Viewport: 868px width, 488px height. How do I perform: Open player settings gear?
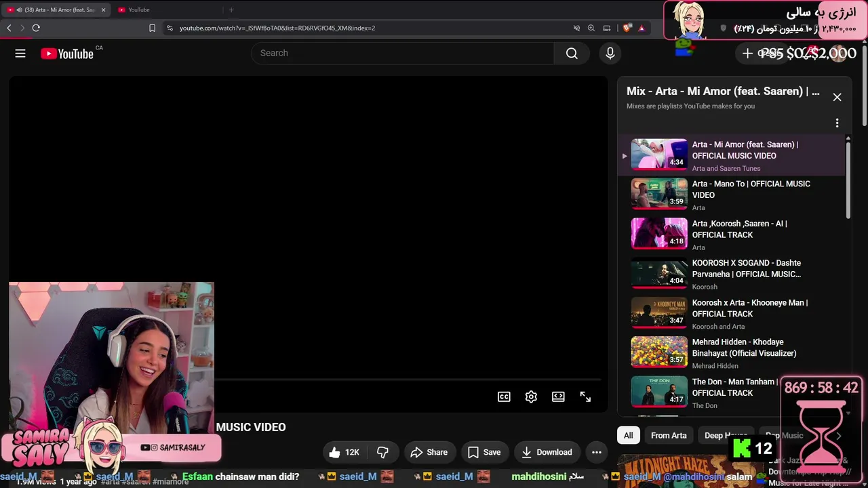[x=531, y=396]
